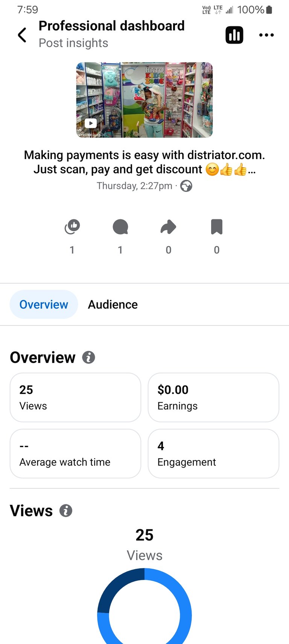Tap the 'Thursday, 2:27pm' timestamp
The height and width of the screenshot is (644, 289).
click(x=134, y=186)
